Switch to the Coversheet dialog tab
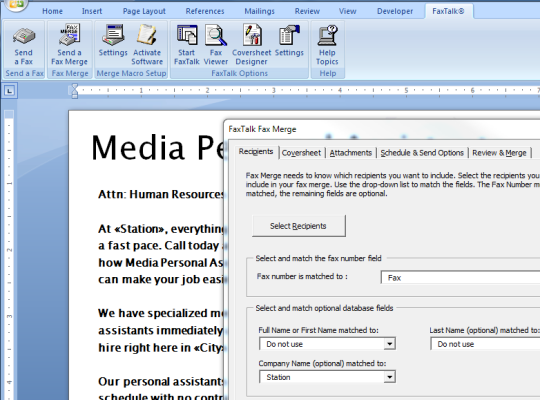 click(301, 153)
